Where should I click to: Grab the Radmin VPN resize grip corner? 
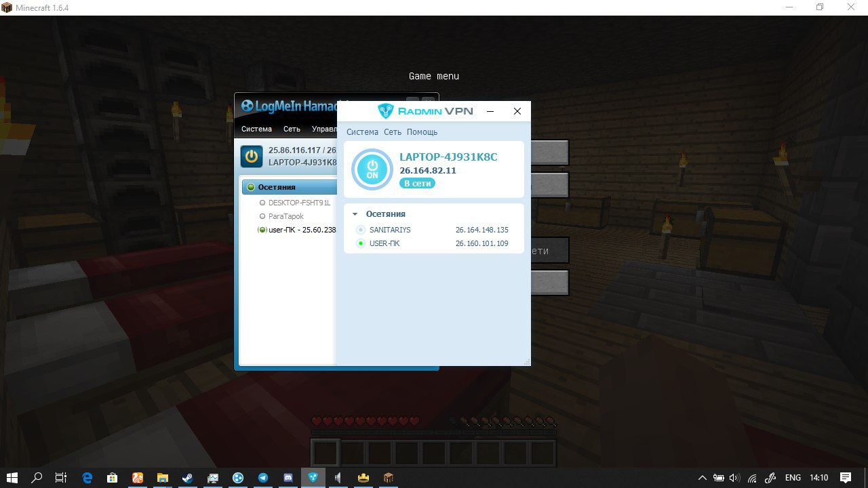[x=526, y=361]
